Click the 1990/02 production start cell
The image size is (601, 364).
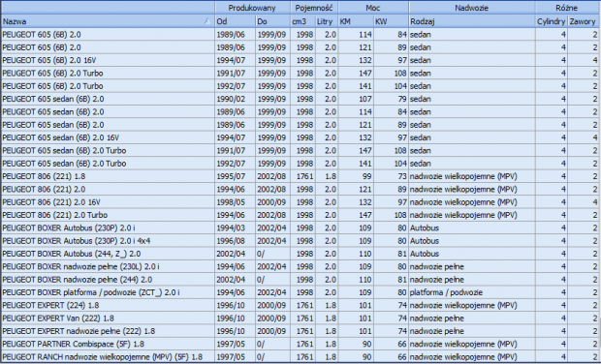(235, 99)
